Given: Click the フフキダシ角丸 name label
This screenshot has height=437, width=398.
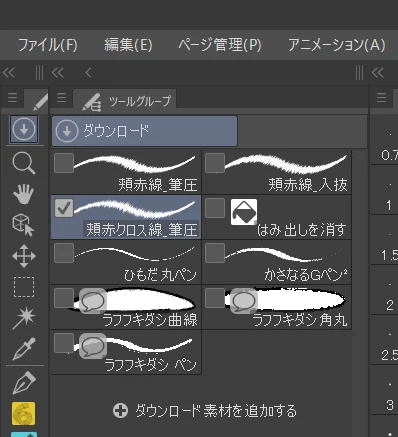Looking at the screenshot, I should (300, 320).
